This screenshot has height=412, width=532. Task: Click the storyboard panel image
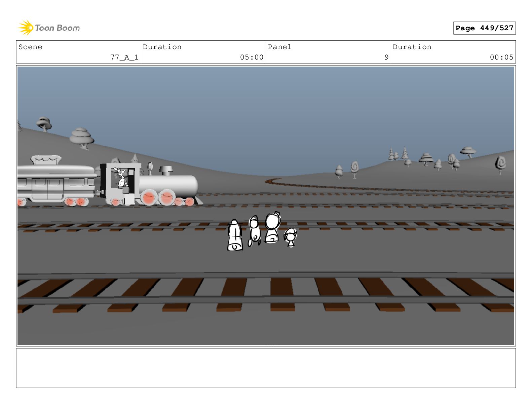(x=266, y=206)
